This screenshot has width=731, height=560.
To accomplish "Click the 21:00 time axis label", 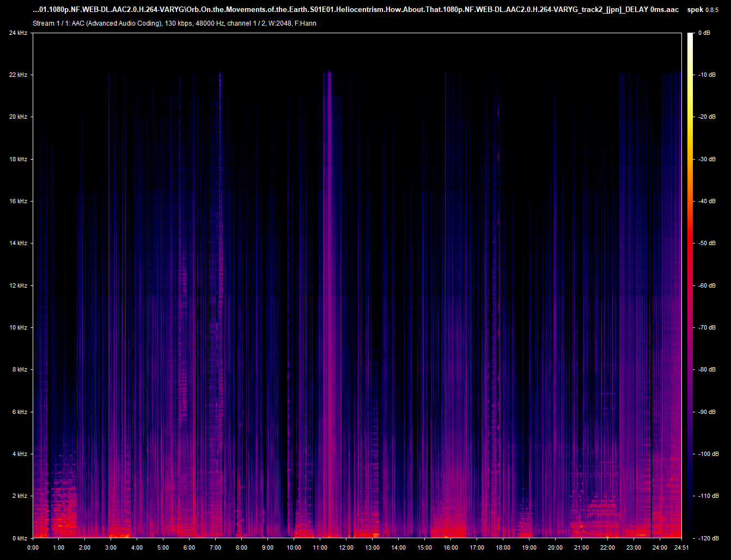I will point(581,547).
